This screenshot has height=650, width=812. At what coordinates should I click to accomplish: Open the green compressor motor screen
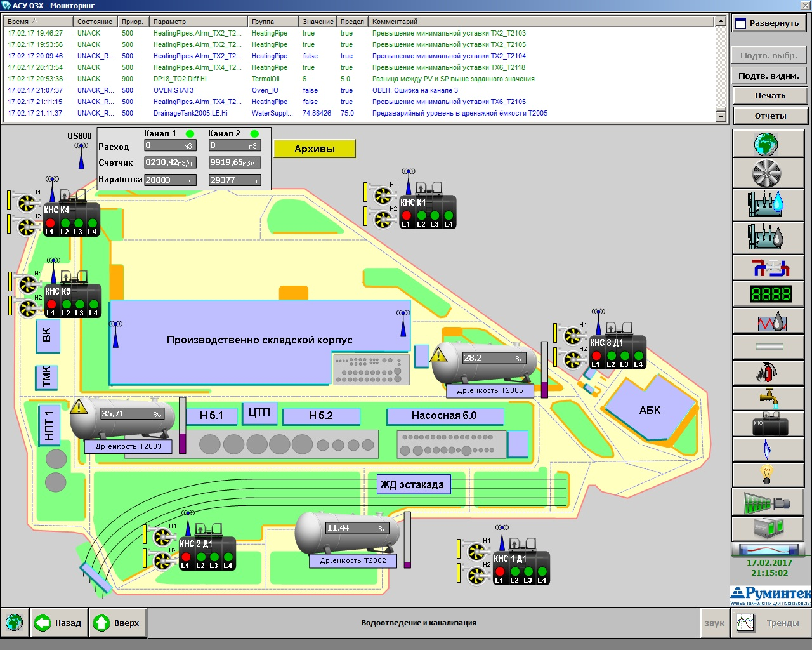click(x=769, y=502)
